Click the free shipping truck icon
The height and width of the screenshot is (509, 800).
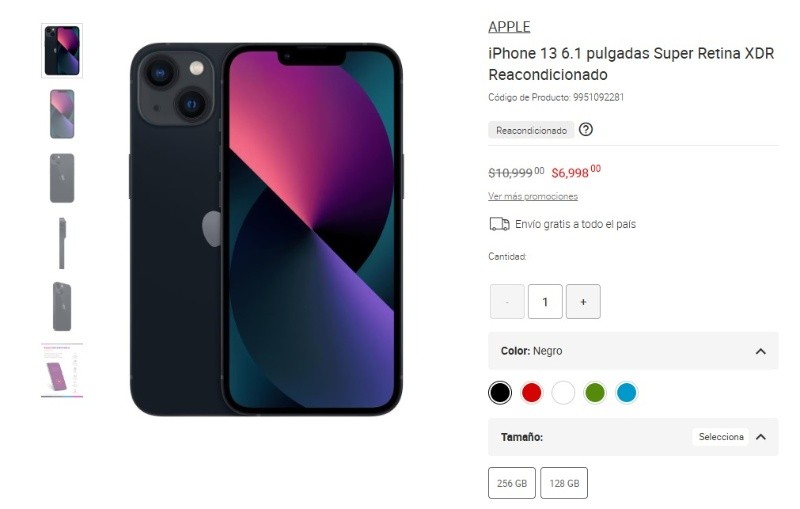[x=499, y=224]
